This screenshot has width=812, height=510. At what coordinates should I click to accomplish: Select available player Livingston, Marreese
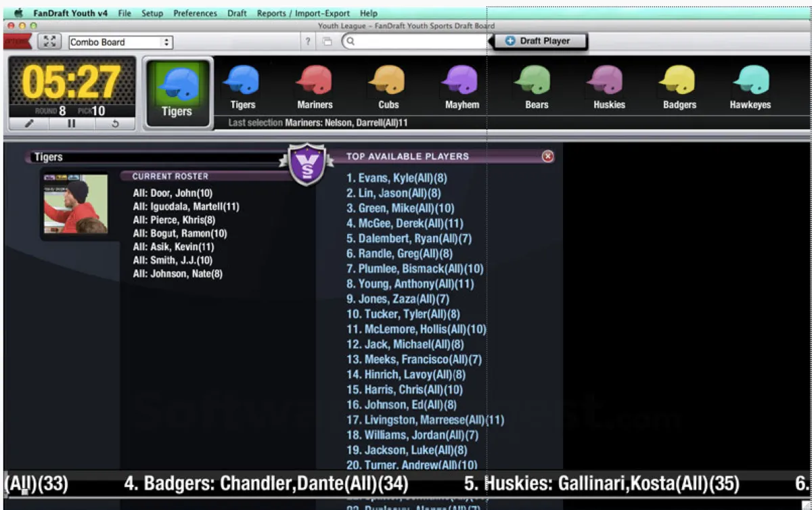tap(426, 420)
